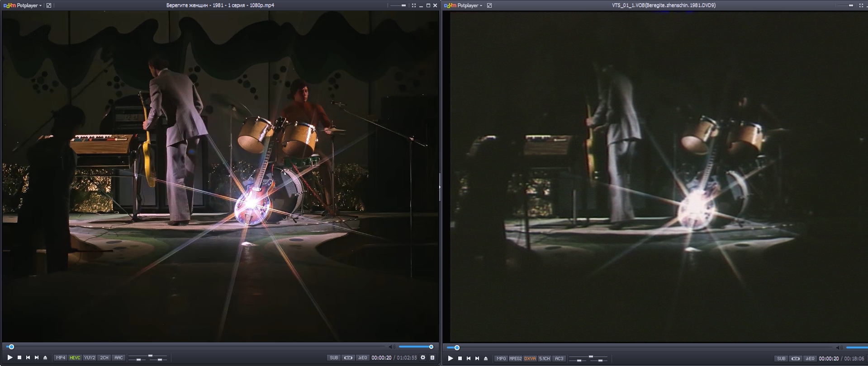Click eject/open file icon in right player
This screenshot has width=868, height=366.
(486, 358)
